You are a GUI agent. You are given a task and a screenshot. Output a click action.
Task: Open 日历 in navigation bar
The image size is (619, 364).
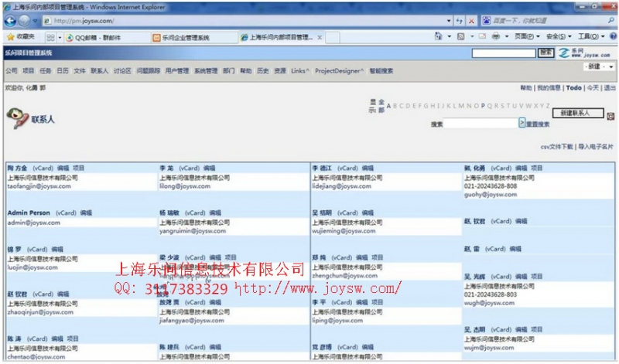coord(63,70)
